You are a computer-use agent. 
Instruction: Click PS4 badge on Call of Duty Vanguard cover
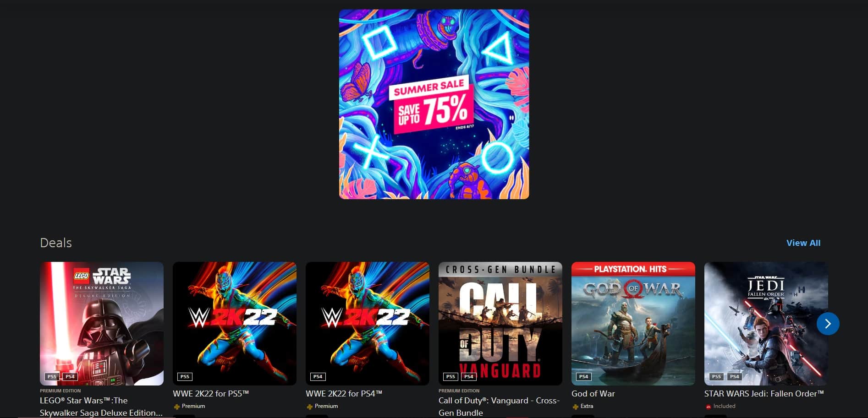[x=468, y=377]
